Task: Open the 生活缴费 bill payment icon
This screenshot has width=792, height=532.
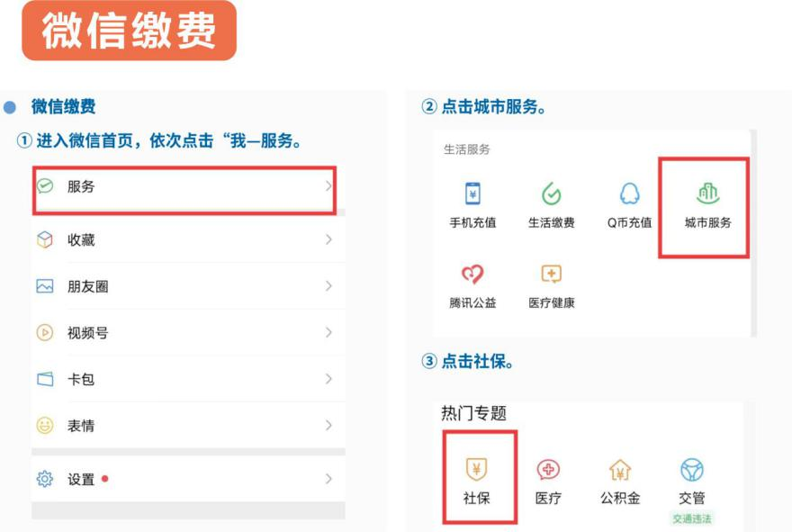Action: coord(551,194)
